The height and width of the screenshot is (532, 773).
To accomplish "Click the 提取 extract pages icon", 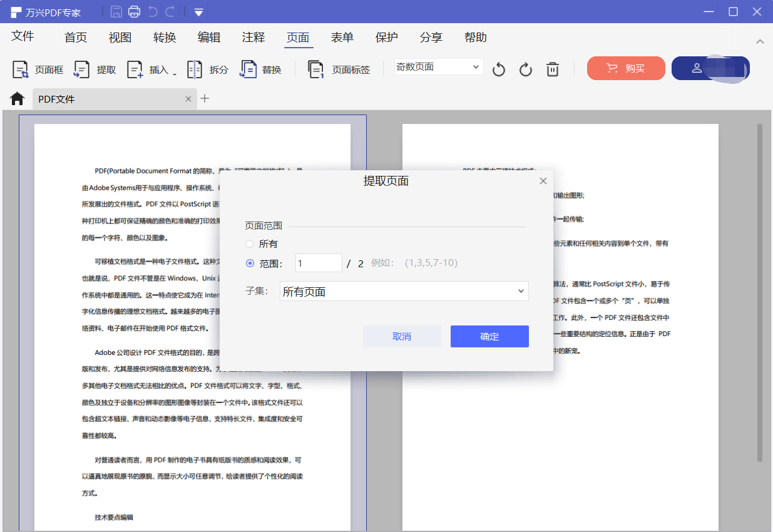I will click(82, 69).
